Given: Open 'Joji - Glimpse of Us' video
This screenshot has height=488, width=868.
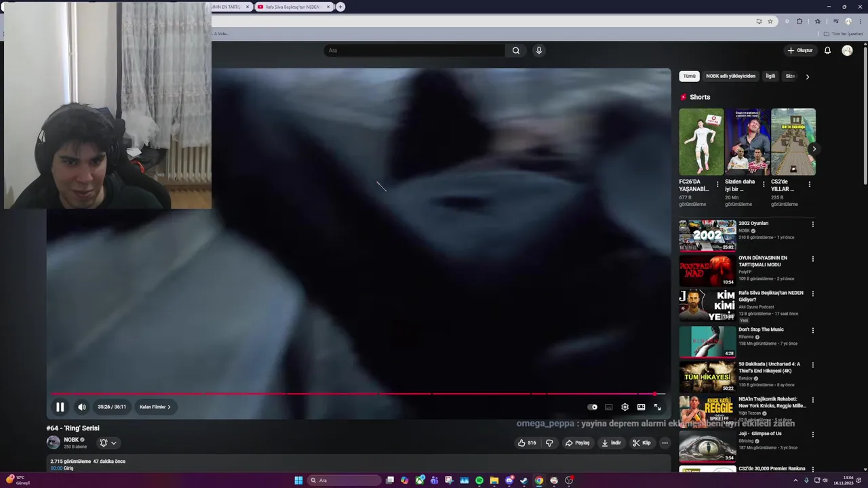Looking at the screenshot, I should pyautogui.click(x=707, y=445).
